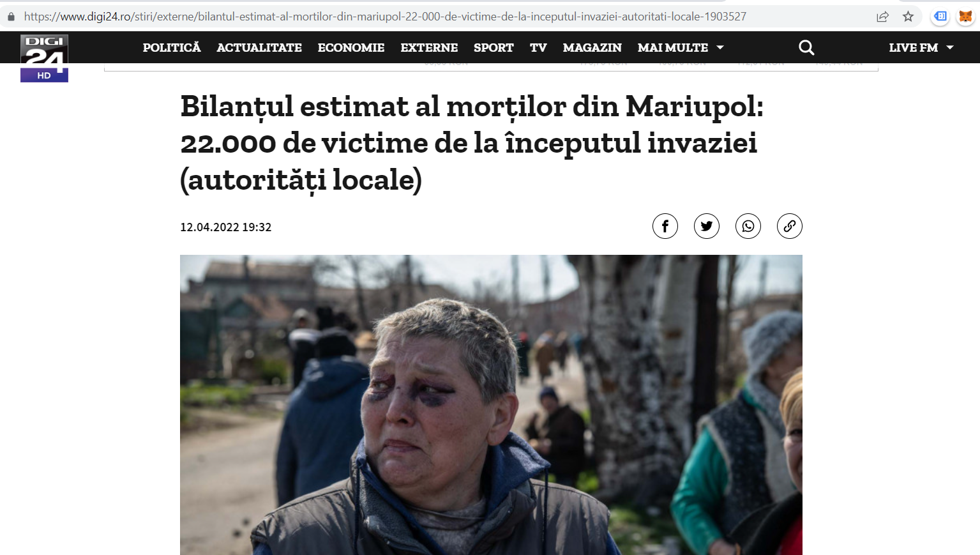Bookmark this page with star icon
Image resolution: width=980 pixels, height=555 pixels.
pyautogui.click(x=908, y=17)
